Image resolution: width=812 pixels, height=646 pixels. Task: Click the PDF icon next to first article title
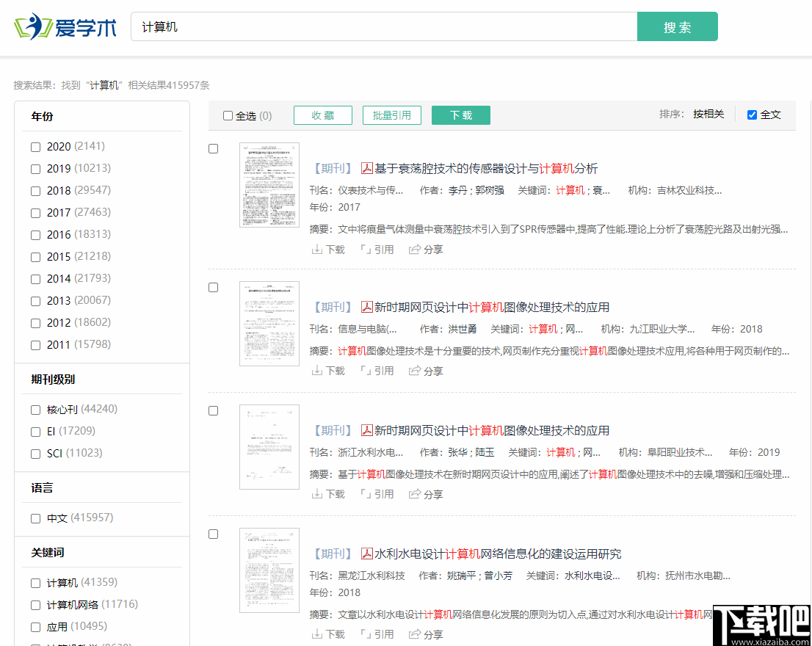coord(366,168)
